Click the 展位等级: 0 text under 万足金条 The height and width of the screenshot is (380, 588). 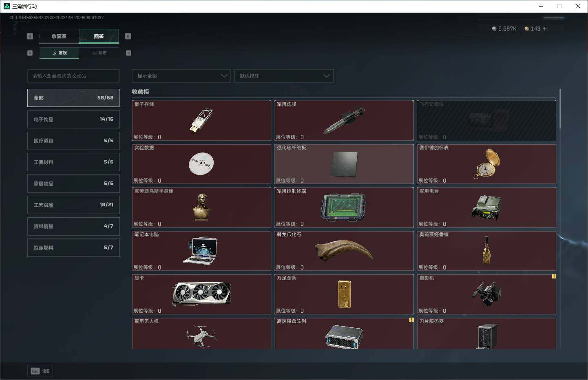(x=290, y=311)
